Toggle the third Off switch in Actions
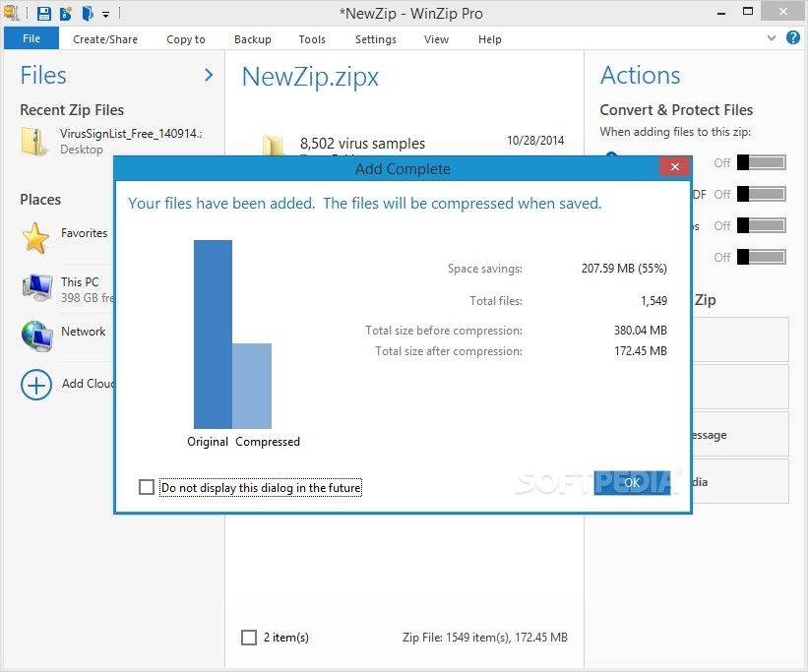Screen dimensions: 808x672 pos(762,225)
